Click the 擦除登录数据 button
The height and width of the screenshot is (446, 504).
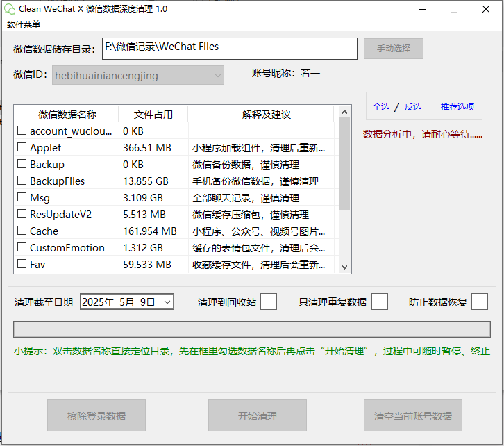coord(96,415)
